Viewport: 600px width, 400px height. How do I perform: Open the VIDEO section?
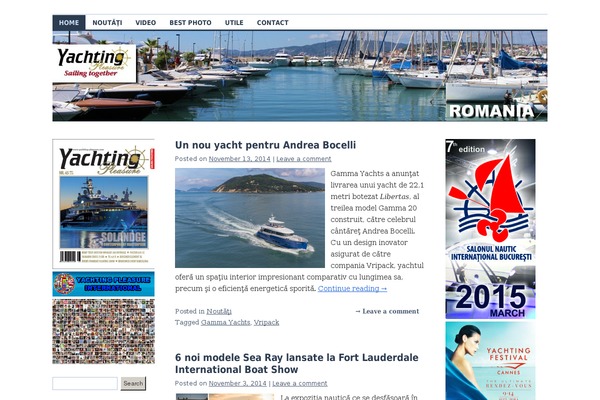(146, 23)
